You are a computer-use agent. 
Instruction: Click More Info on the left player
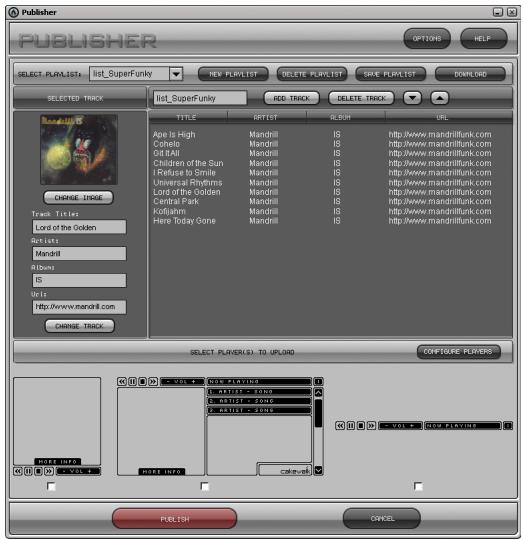[x=57, y=461]
